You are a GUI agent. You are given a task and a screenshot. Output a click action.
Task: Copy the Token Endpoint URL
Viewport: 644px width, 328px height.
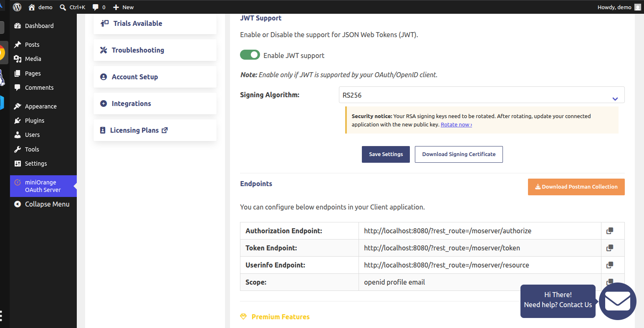coord(610,248)
